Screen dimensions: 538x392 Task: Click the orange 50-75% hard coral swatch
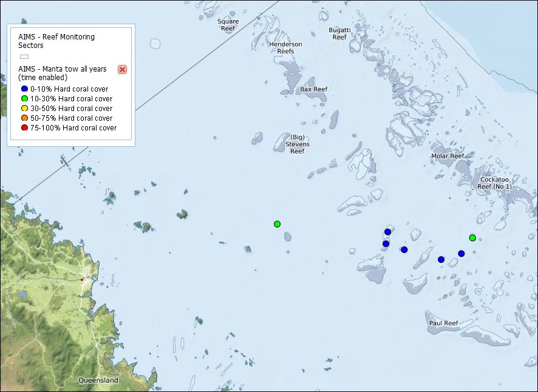click(x=24, y=118)
